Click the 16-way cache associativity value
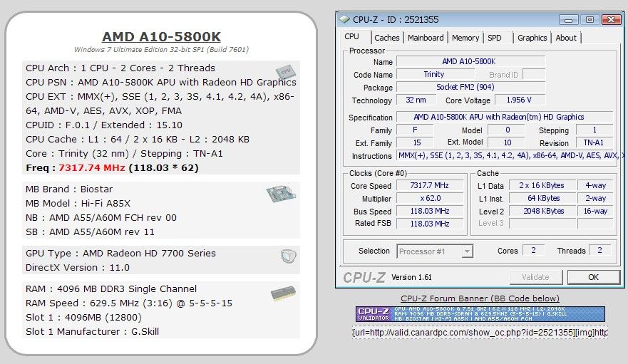This screenshot has width=628, height=364. tap(595, 211)
